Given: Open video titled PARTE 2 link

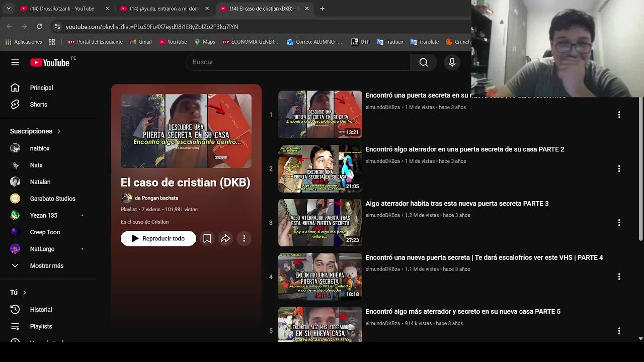Looking at the screenshot, I should [x=464, y=149].
